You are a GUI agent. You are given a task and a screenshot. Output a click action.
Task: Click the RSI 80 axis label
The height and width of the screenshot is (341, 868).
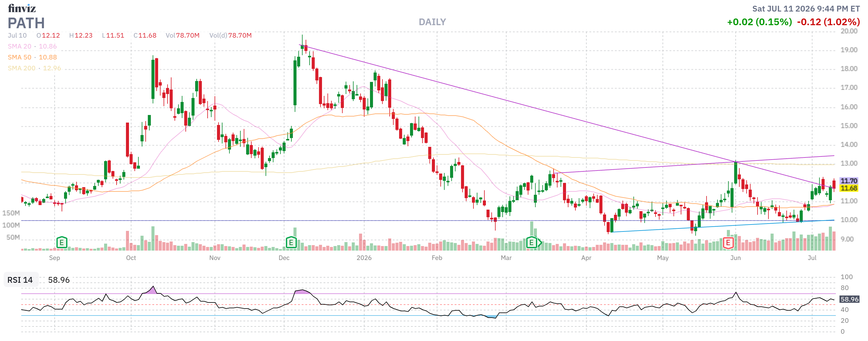coord(845,288)
